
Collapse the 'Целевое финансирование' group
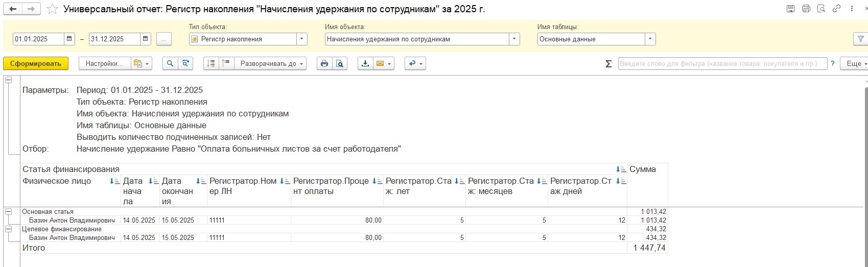(x=9, y=229)
